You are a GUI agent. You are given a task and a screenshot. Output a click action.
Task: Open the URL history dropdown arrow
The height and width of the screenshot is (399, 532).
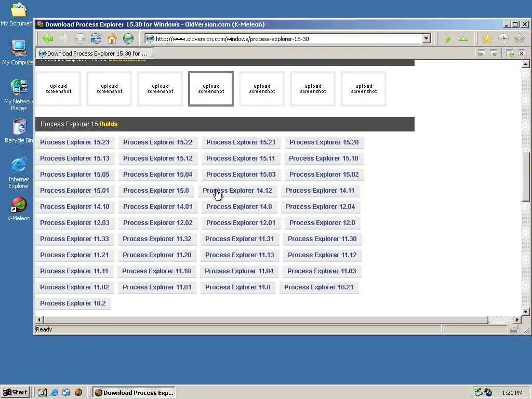(x=427, y=38)
